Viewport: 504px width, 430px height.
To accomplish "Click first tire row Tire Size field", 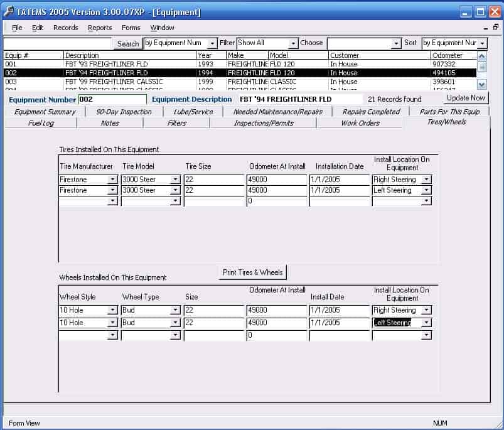I will [x=214, y=180].
